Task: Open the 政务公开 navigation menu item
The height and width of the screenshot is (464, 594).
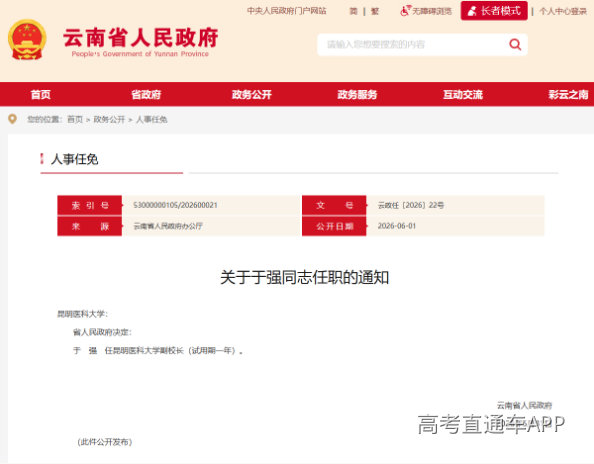Action: 252,94
